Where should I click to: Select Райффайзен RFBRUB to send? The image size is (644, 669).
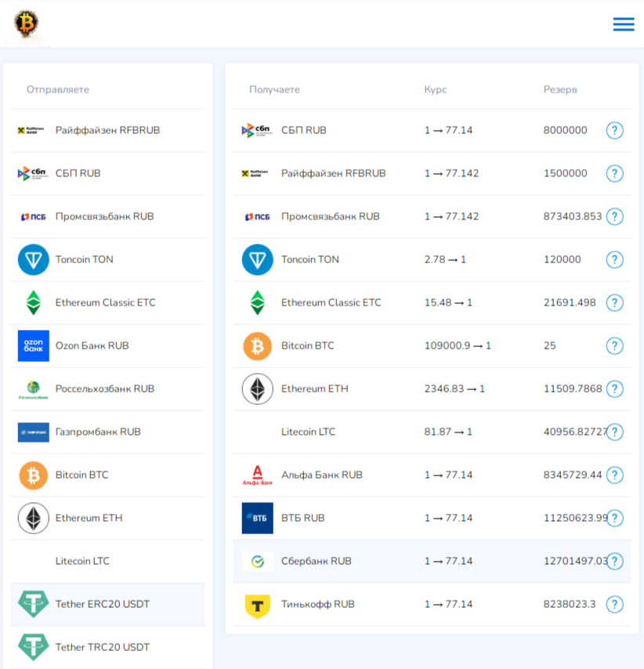coord(107,130)
